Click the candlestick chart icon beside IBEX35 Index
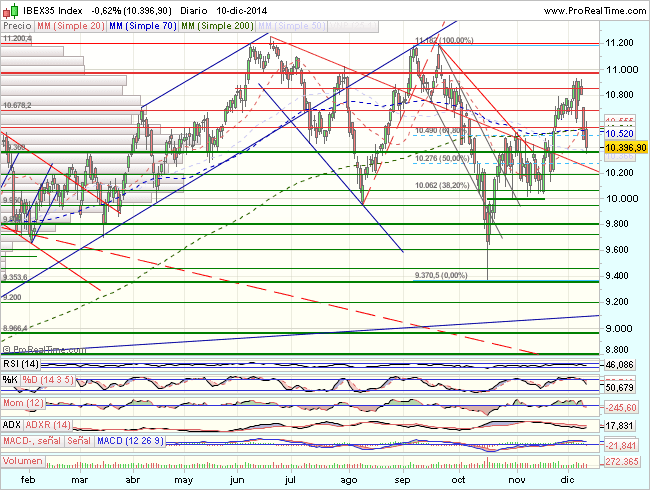650x490 pixels. coord(10,11)
